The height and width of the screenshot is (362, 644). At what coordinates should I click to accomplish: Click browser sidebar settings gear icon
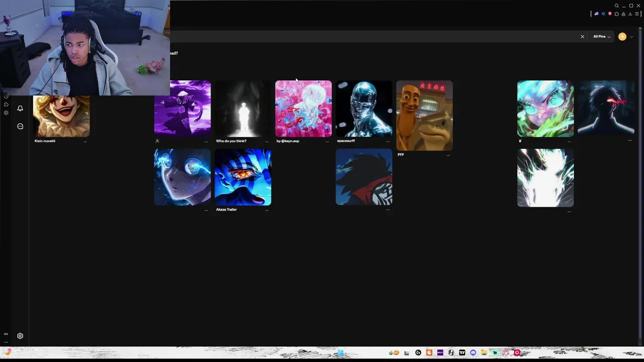[6, 113]
